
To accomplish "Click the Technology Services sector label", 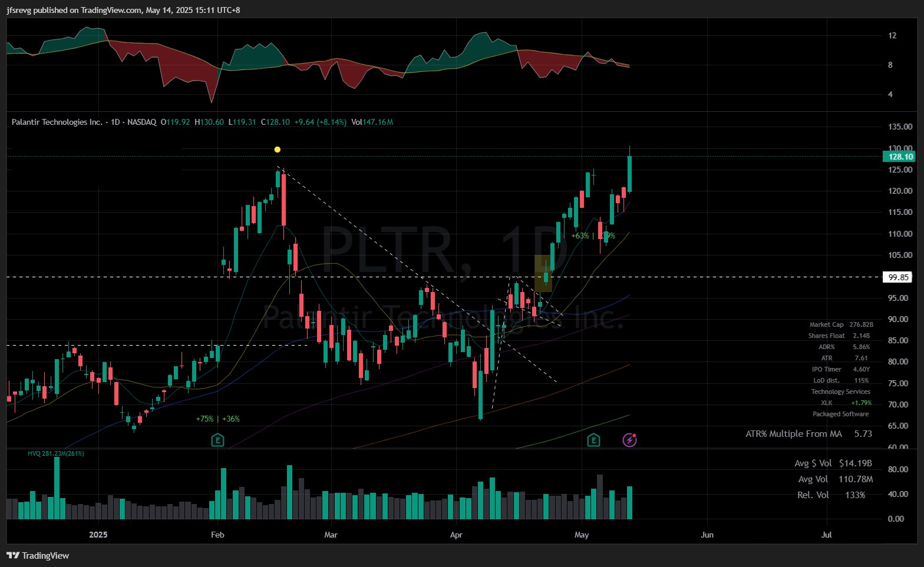I will (x=840, y=392).
